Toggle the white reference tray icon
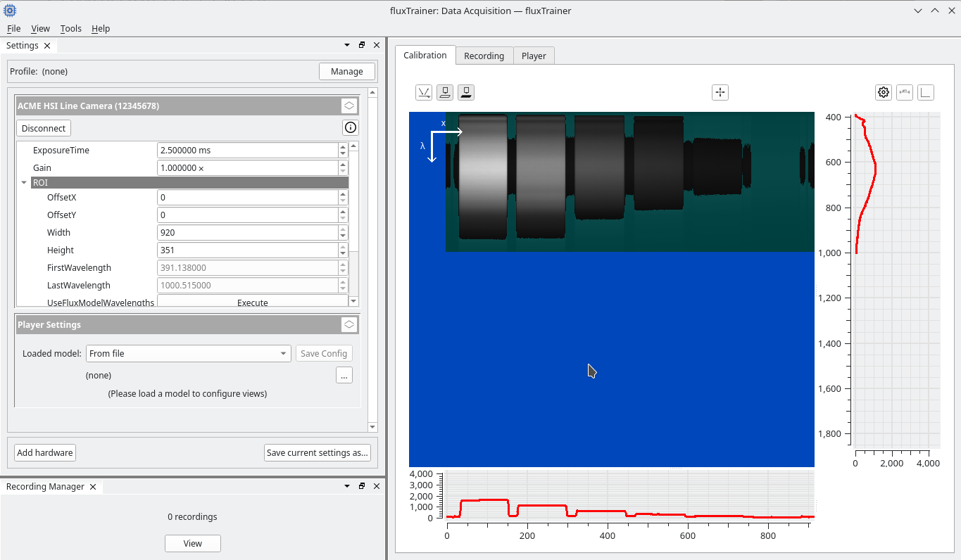 tap(445, 92)
